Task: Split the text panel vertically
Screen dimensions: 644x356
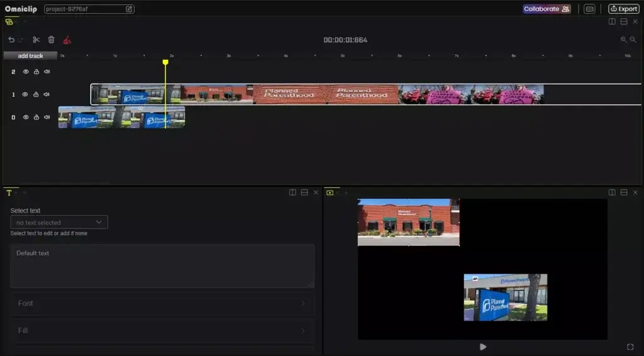Action: coord(292,192)
